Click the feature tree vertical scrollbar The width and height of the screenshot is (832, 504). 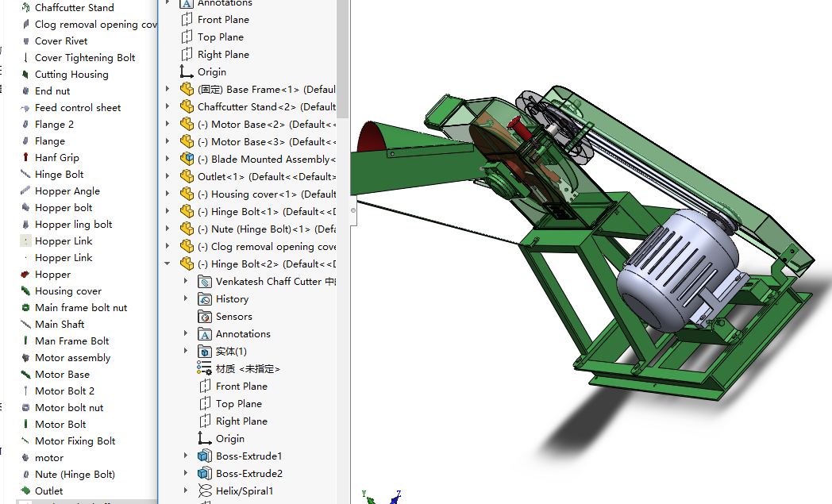click(342, 56)
